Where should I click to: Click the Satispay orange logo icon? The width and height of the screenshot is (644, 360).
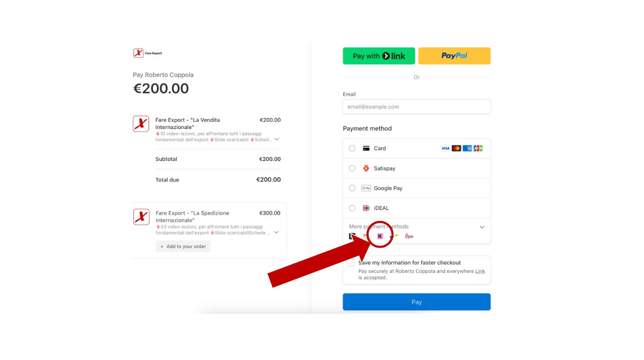click(x=366, y=169)
